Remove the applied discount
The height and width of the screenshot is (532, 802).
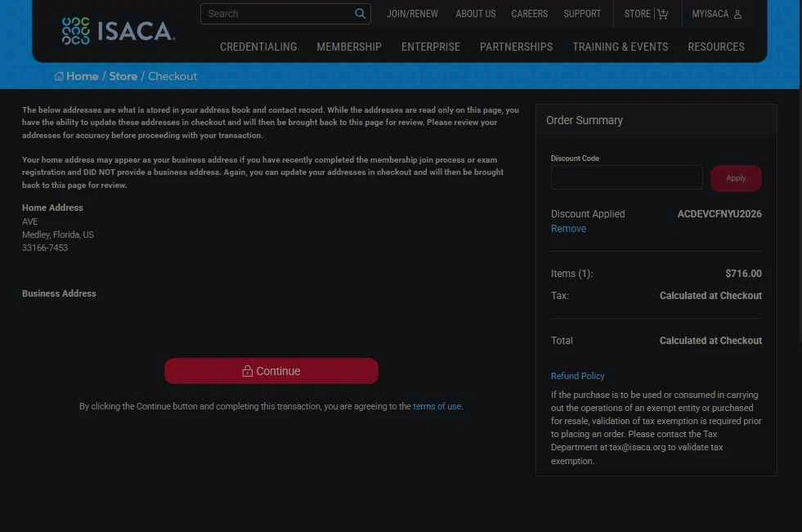click(x=568, y=229)
